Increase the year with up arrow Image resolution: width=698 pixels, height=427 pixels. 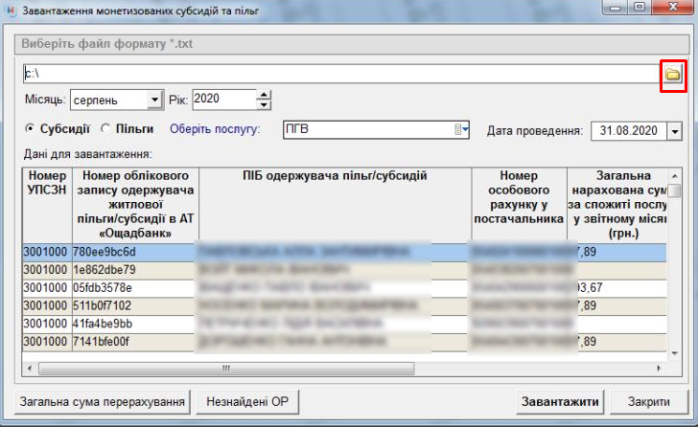(x=264, y=95)
